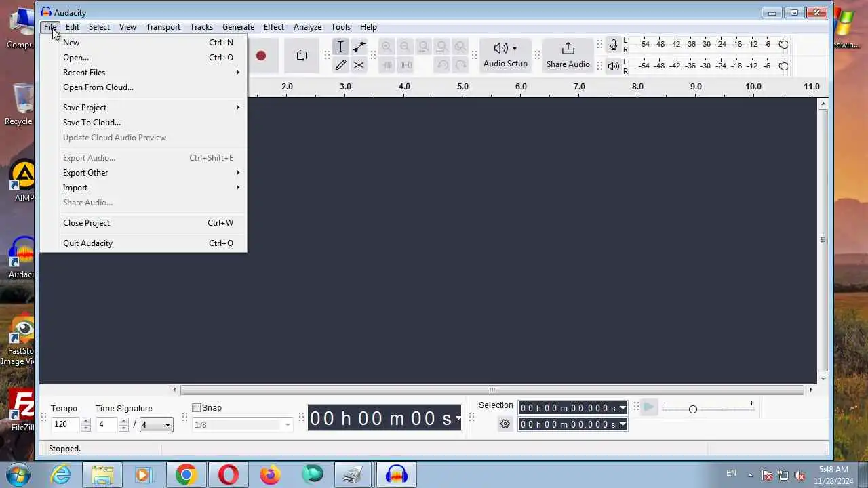Click the speaker playback meter icon
868x488 pixels.
pyautogui.click(x=614, y=66)
